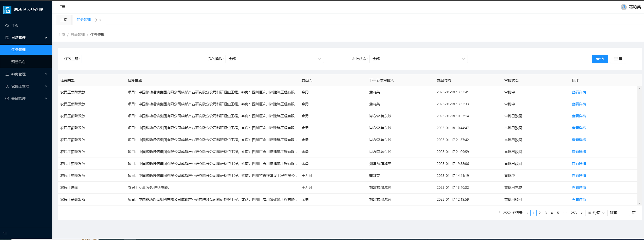Click the home icon next to 主页 in sidebar
The height and width of the screenshot is (240, 644).
7,25
